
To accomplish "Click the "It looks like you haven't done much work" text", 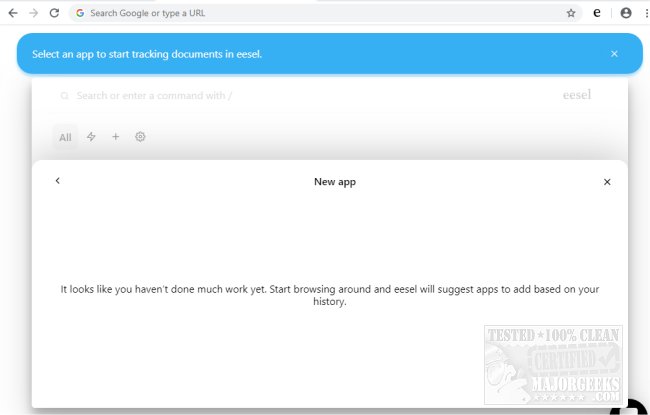I will tap(330, 295).
